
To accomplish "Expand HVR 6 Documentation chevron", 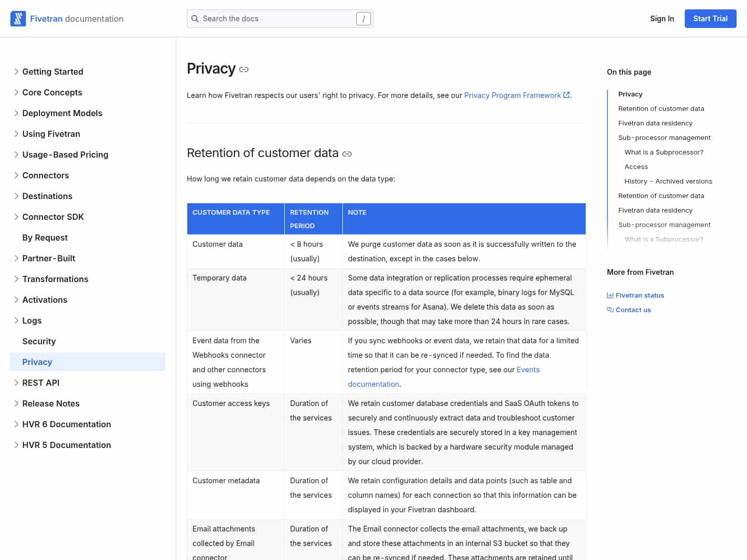I will click(x=16, y=424).
